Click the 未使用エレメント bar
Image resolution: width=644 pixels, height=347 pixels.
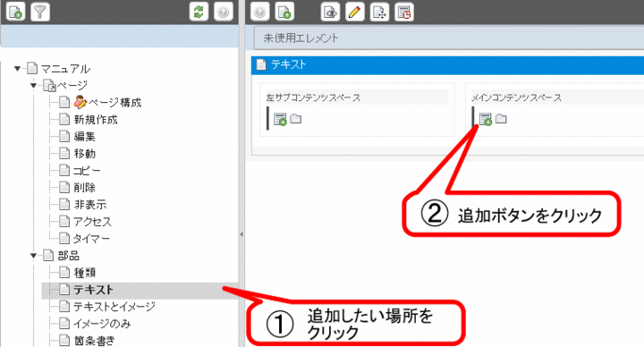[x=448, y=38]
